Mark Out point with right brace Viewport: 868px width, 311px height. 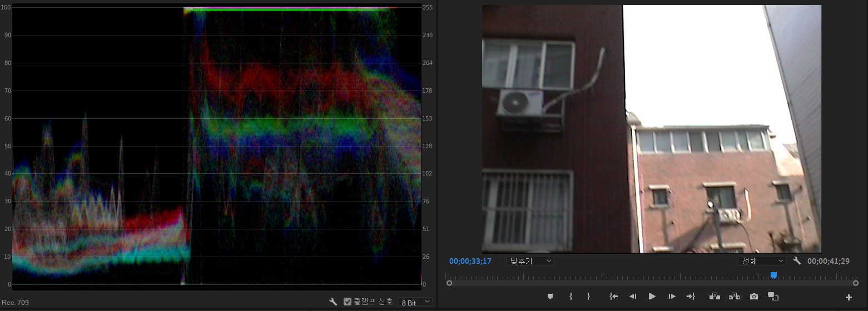[588, 297]
